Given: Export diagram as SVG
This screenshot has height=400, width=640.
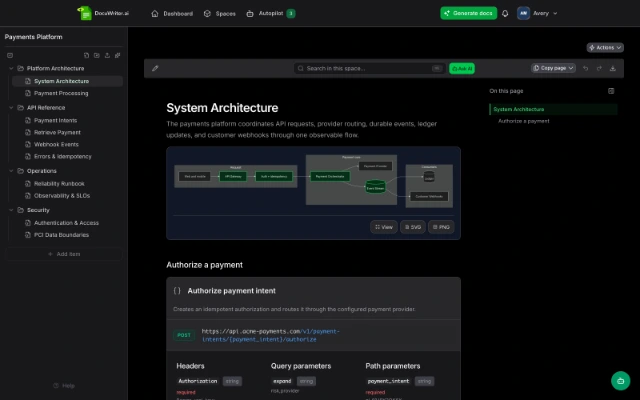Looking at the screenshot, I should click(x=413, y=227).
